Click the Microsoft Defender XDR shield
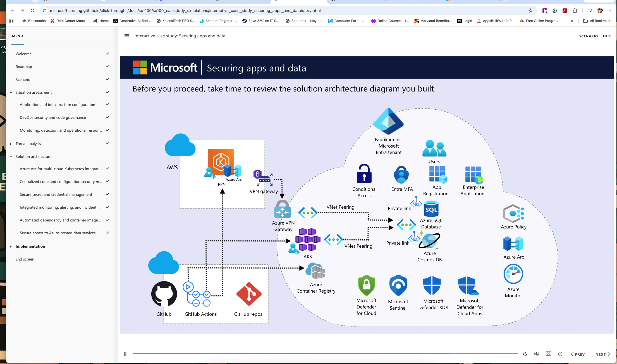The width and height of the screenshot is (617, 364). pos(432,286)
